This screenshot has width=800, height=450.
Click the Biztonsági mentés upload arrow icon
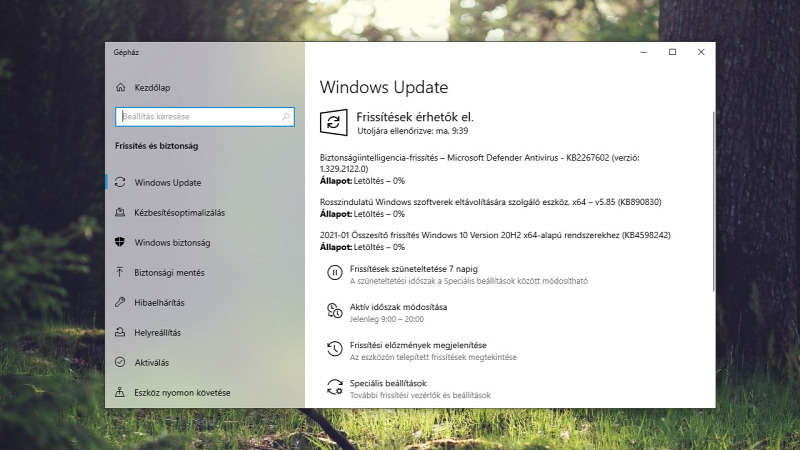point(120,272)
